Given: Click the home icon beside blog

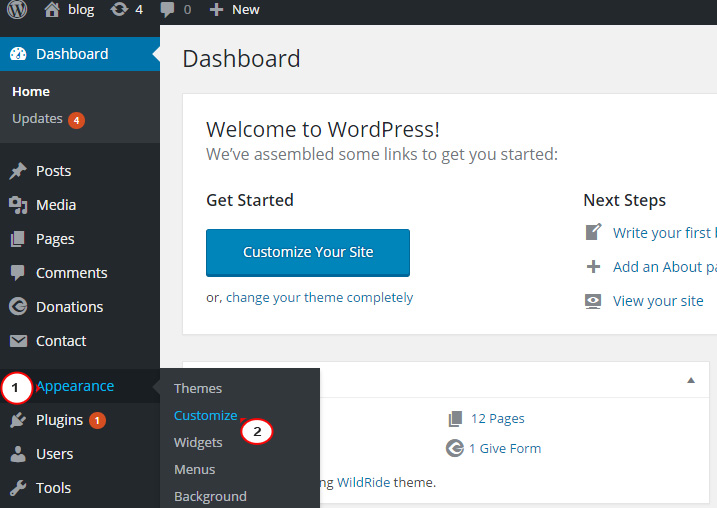Looking at the screenshot, I should (52, 9).
